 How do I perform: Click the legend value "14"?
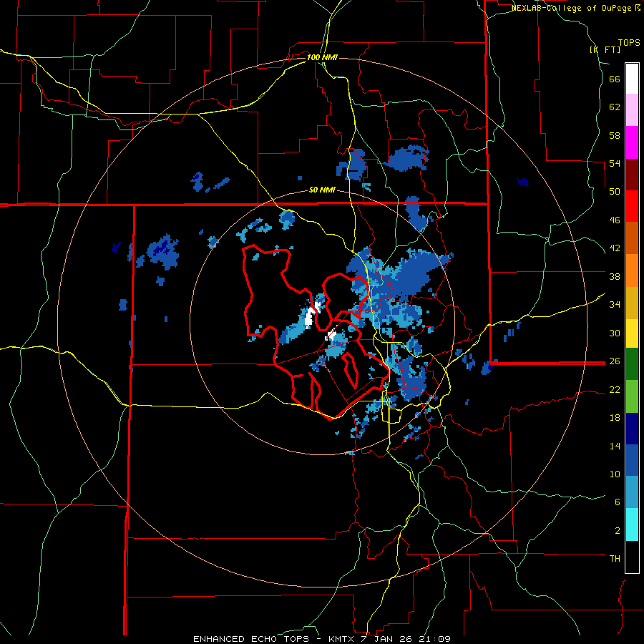tap(615, 446)
